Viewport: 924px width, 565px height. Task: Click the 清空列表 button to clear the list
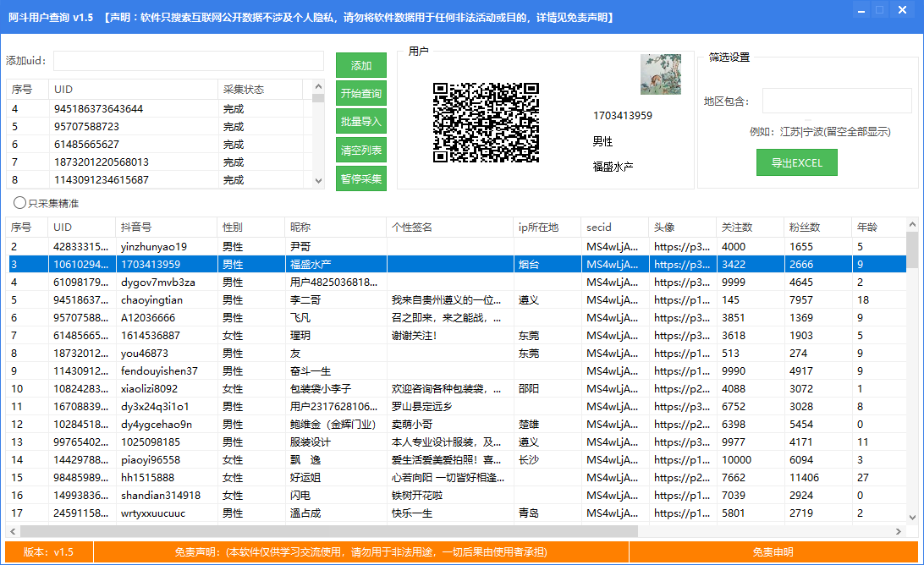(x=360, y=150)
